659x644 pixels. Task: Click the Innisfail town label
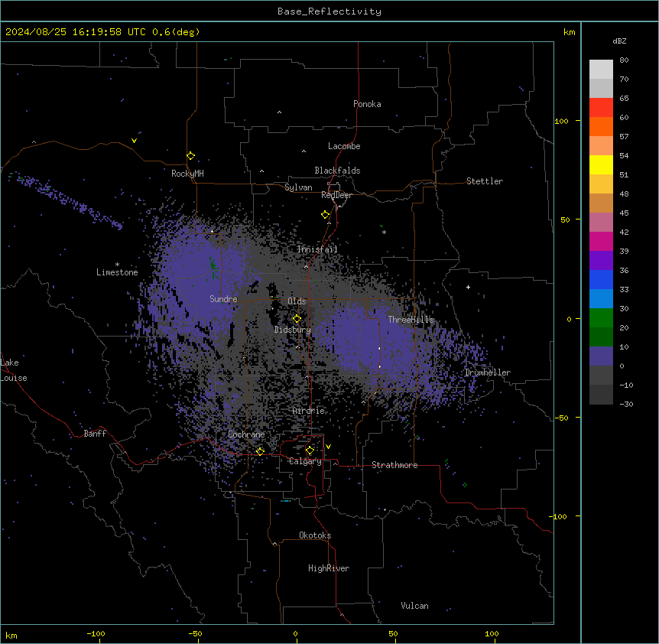[317, 249]
